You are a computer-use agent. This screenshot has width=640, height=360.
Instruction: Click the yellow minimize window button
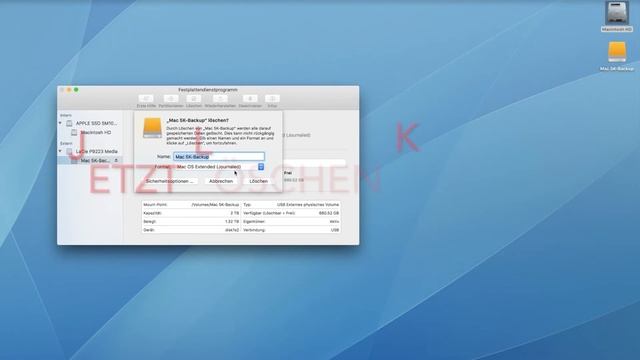[x=69, y=90]
